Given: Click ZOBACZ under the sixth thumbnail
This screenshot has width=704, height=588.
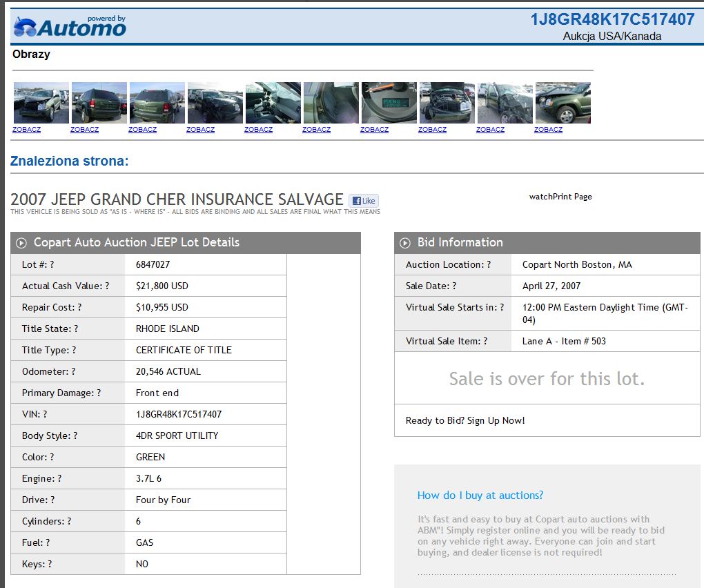Looking at the screenshot, I should click(316, 129).
